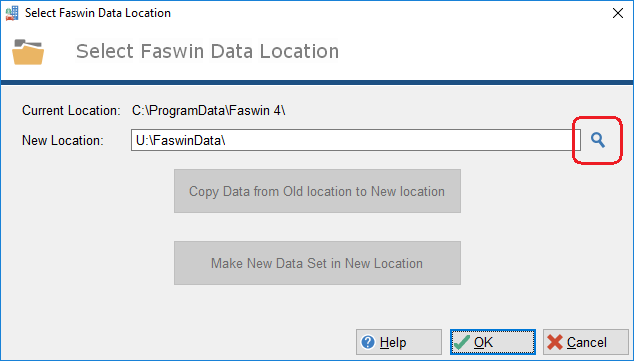Click the green checkmark on OK
Screen dimensions: 638x361
(x=462, y=342)
